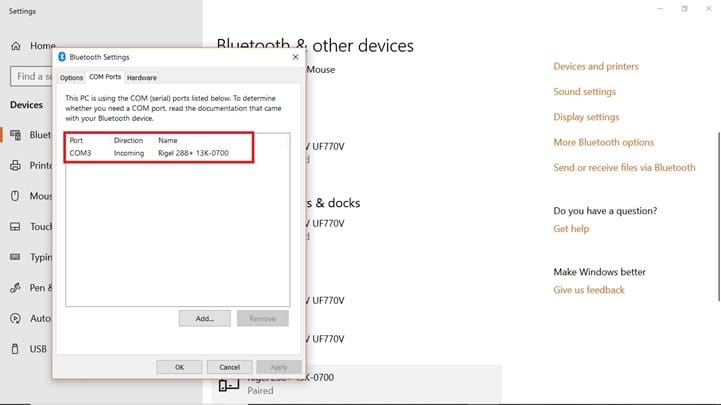Open More Bluetooth options link
This screenshot has height=405, width=721.
[603, 143]
